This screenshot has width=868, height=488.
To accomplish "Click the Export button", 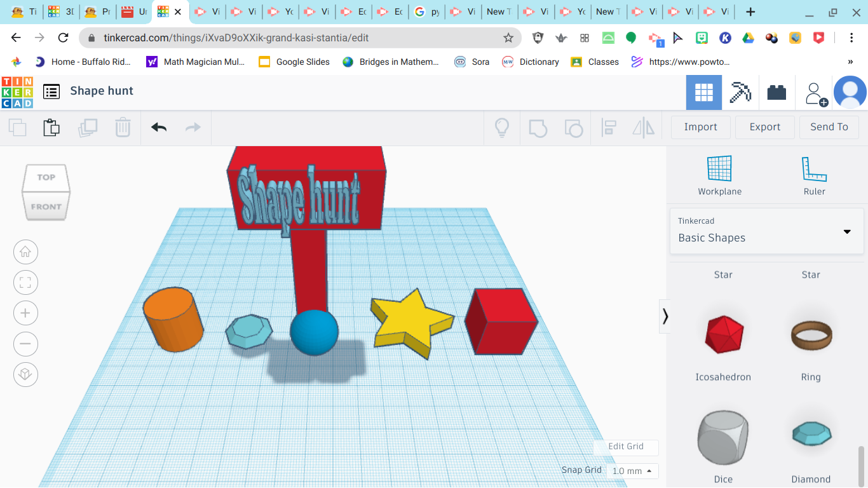I will point(764,127).
